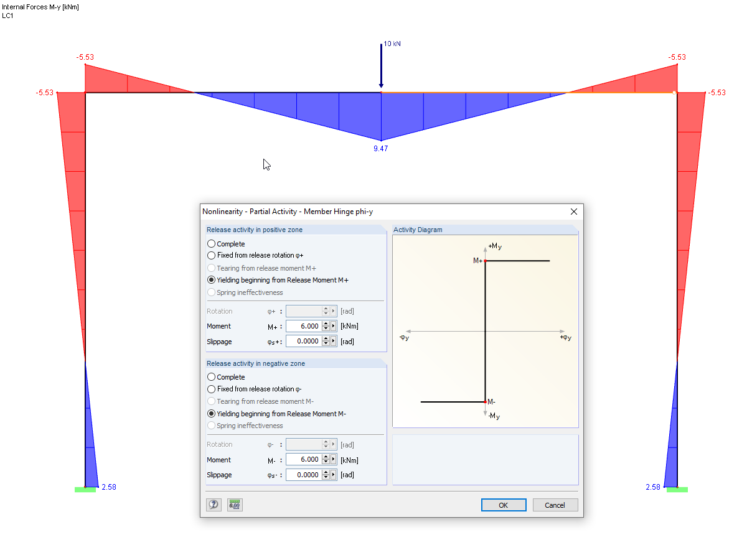
Task: Open the arrow options next to Moment M-
Action: point(334,459)
